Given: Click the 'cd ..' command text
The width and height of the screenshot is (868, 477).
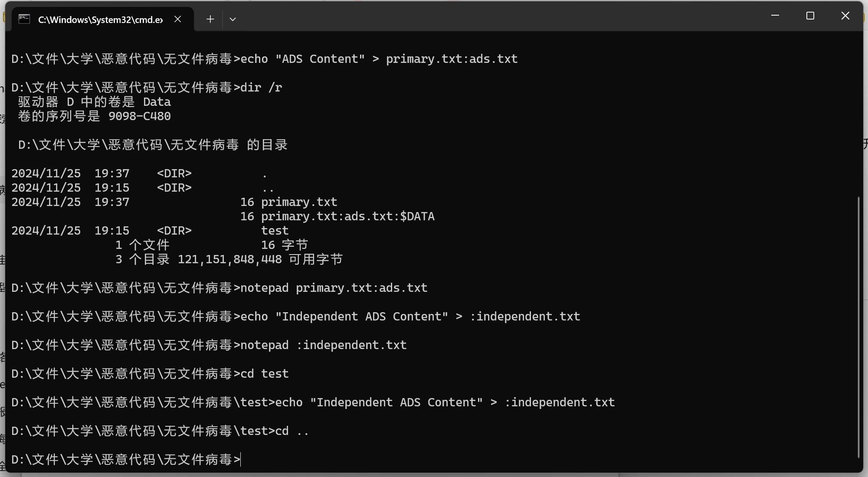Looking at the screenshot, I should (x=292, y=431).
